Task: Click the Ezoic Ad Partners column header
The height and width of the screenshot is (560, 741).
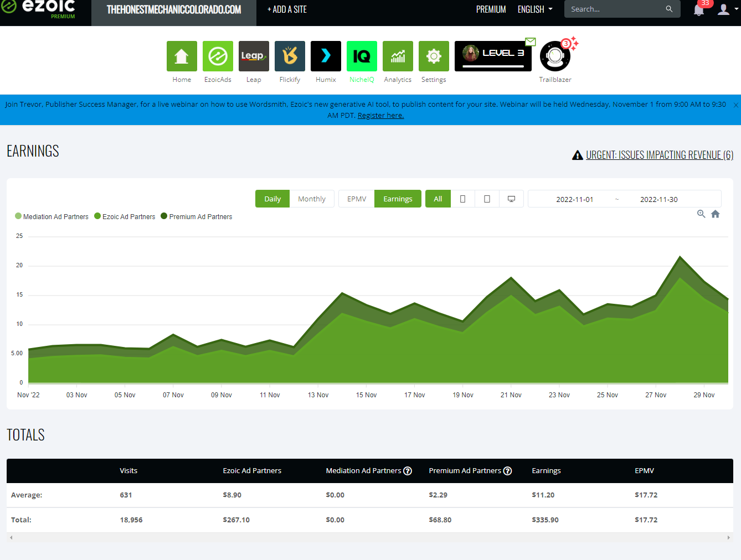Action: 252,471
